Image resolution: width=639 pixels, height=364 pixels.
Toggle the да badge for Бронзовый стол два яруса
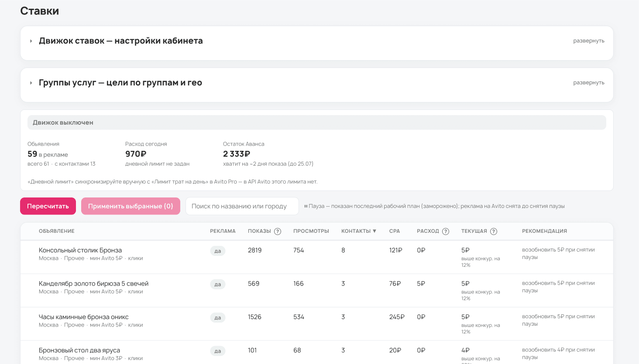click(218, 351)
